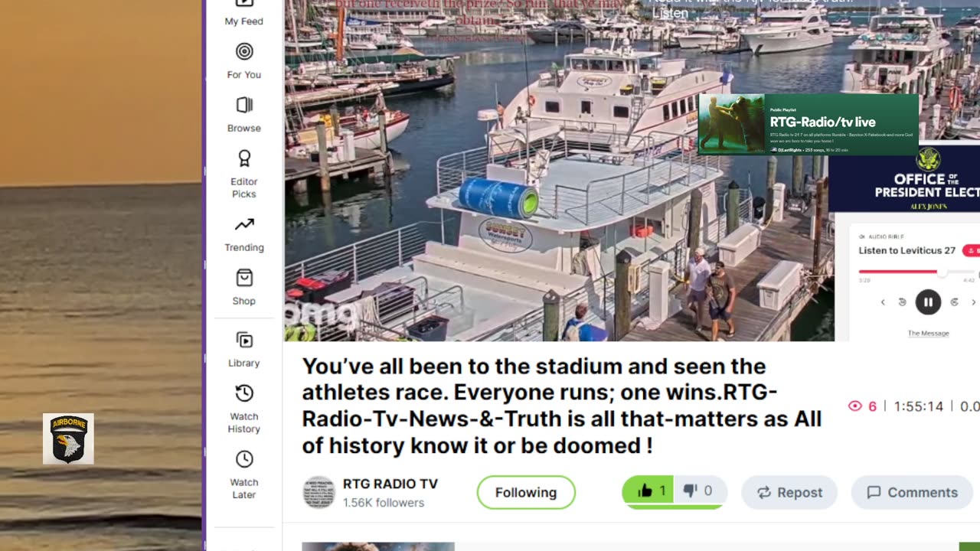
Task: Open the Comments section
Action: coord(912,492)
